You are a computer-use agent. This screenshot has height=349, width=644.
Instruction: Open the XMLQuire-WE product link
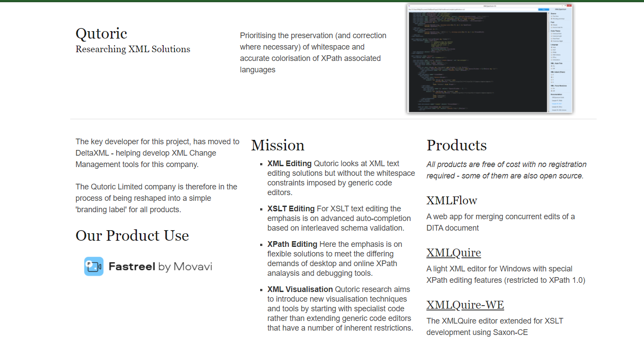465,305
